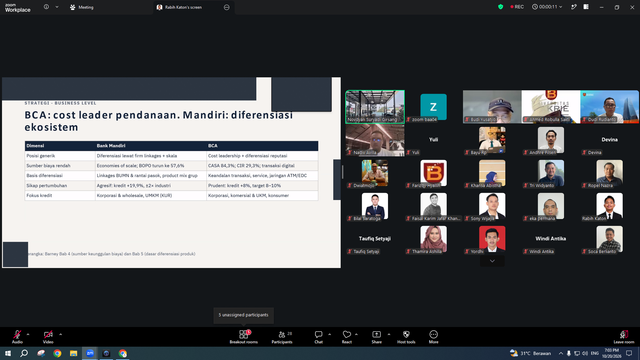Click the green encryption shield icon
The image size is (640, 360).
click(x=500, y=7)
